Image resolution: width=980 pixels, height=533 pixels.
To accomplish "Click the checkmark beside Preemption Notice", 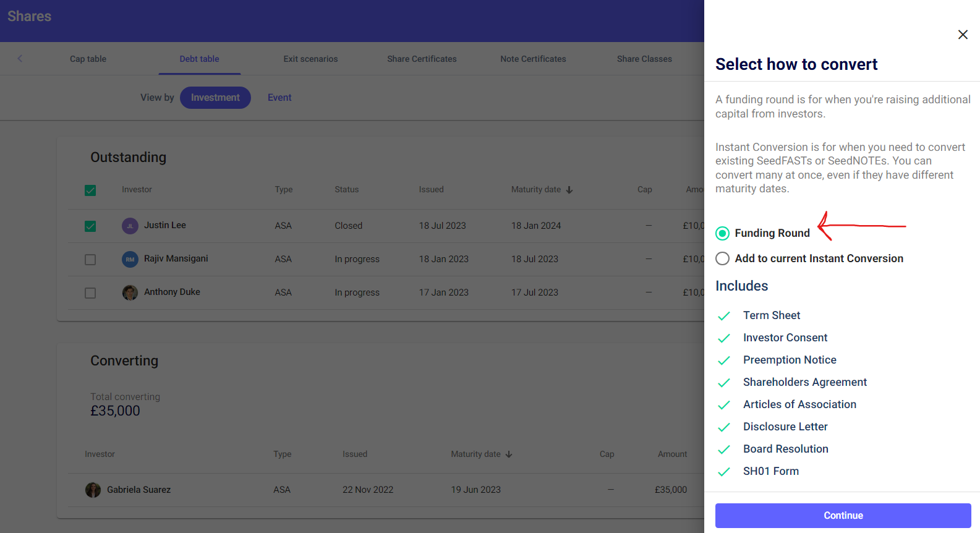I will pyautogui.click(x=724, y=360).
